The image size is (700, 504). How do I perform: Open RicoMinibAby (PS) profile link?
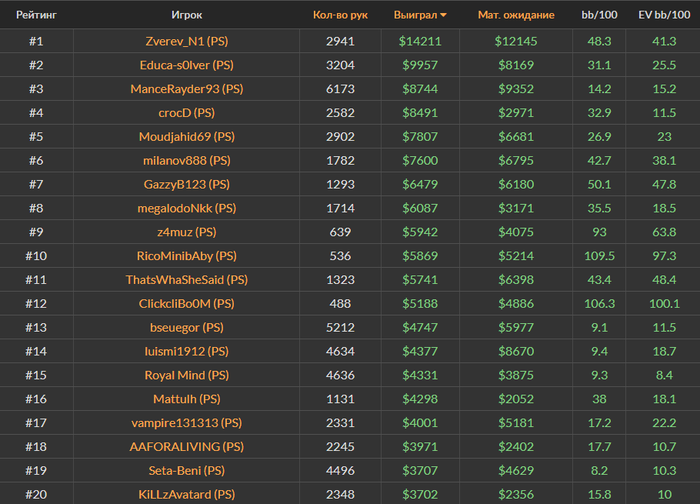tap(187, 256)
